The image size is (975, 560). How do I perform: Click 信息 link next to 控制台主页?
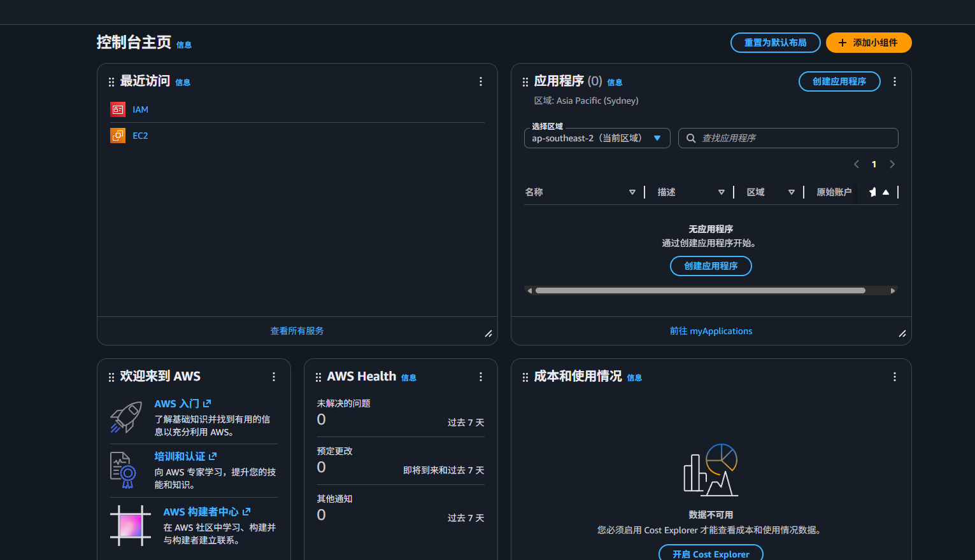click(x=184, y=45)
